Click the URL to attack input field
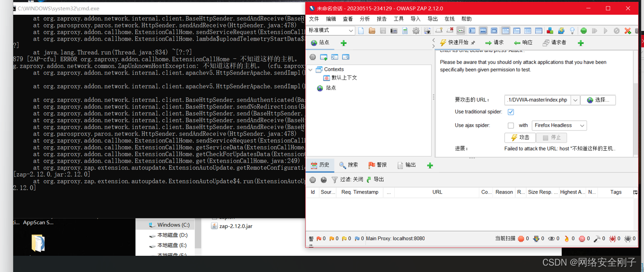The image size is (644, 272). click(538, 100)
